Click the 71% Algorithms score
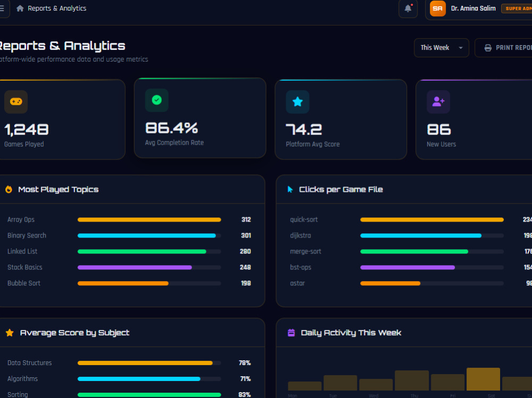This screenshot has width=532, height=398. pyautogui.click(x=245, y=379)
